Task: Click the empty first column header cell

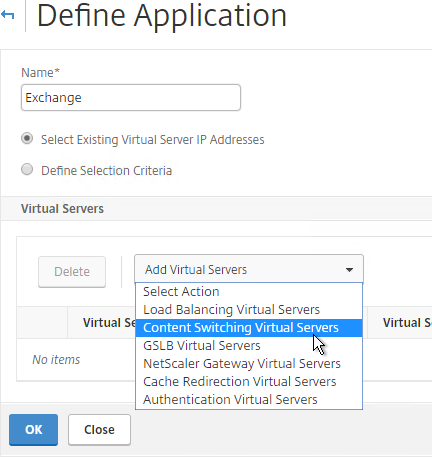Action: click(x=42, y=323)
